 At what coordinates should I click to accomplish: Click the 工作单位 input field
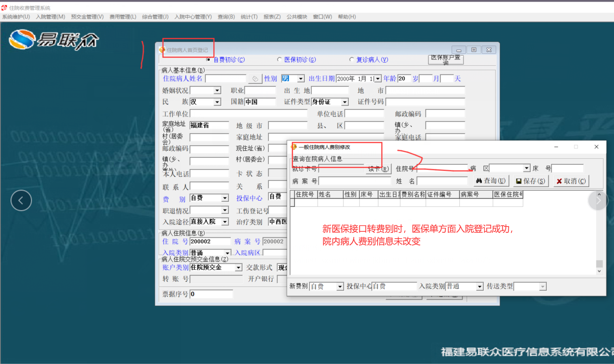[249, 114]
